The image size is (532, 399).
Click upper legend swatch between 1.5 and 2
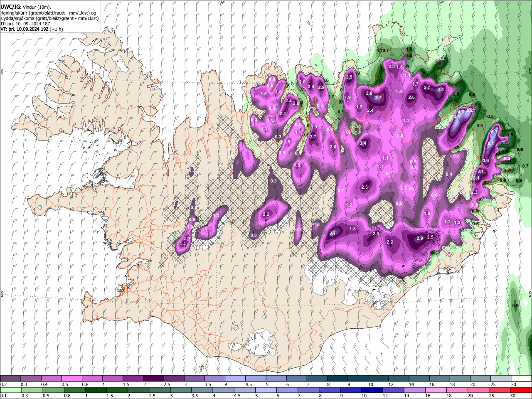133,379
